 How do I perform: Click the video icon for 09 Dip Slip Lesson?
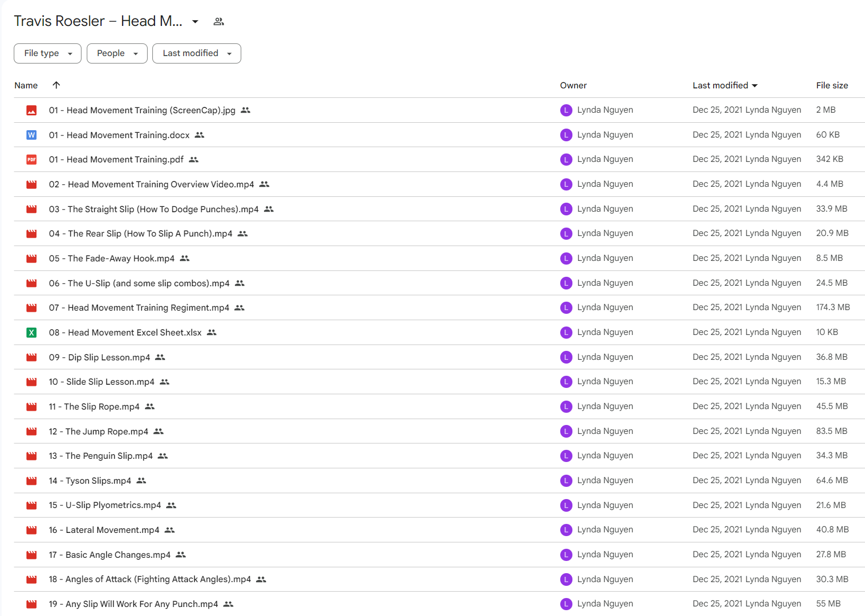[32, 357]
